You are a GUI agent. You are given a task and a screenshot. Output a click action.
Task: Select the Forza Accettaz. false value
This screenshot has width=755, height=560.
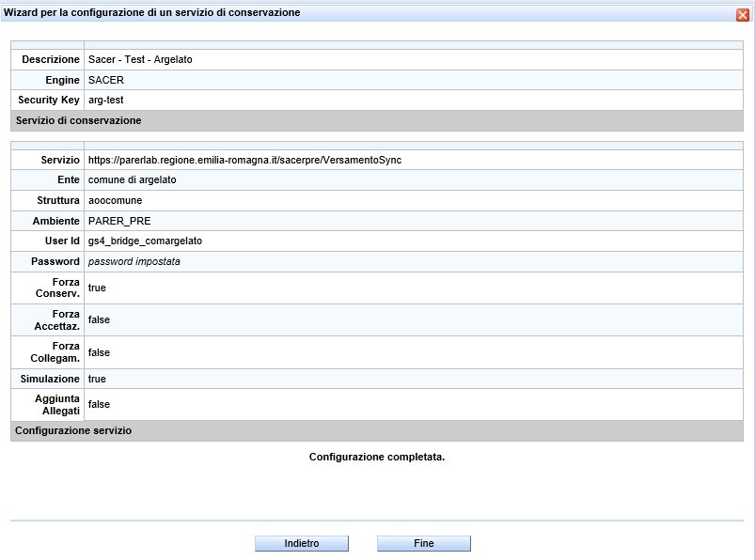99,320
